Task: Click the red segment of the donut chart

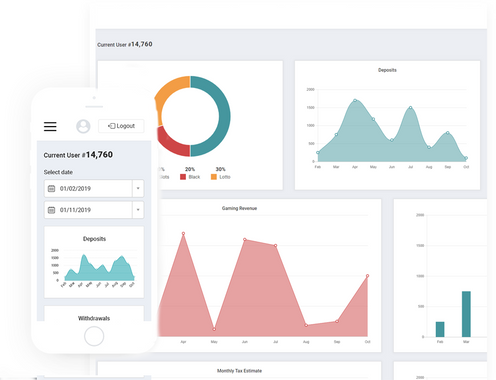Action: pyautogui.click(x=172, y=144)
